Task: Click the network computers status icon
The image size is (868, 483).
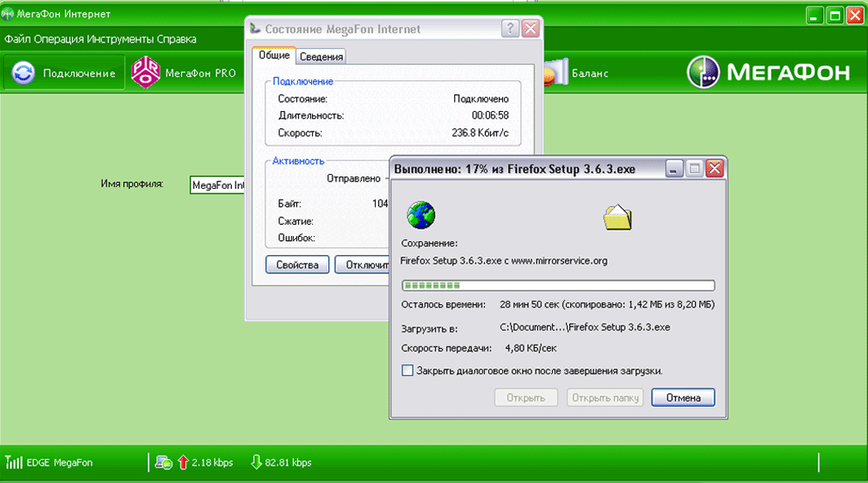Action: 163,463
